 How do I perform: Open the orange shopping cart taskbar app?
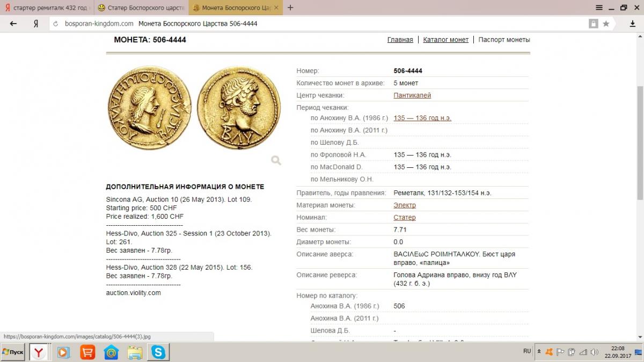pos(87,352)
